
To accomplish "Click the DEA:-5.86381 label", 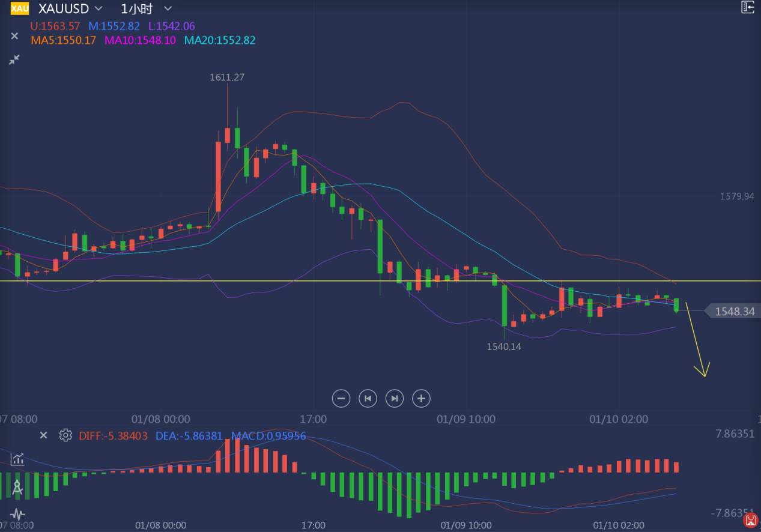I will pyautogui.click(x=189, y=436).
